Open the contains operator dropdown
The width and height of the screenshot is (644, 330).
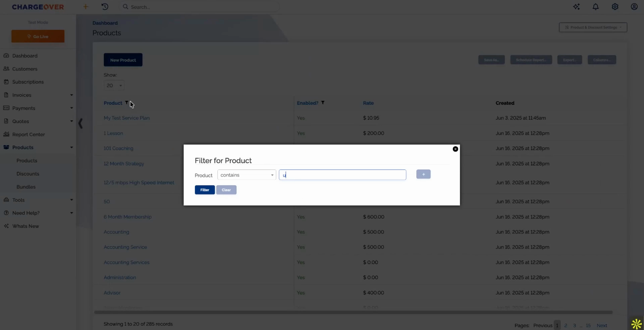[x=247, y=175]
